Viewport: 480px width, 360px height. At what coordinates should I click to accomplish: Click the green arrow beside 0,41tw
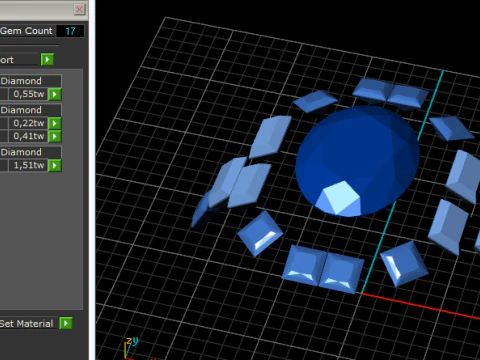(55, 136)
